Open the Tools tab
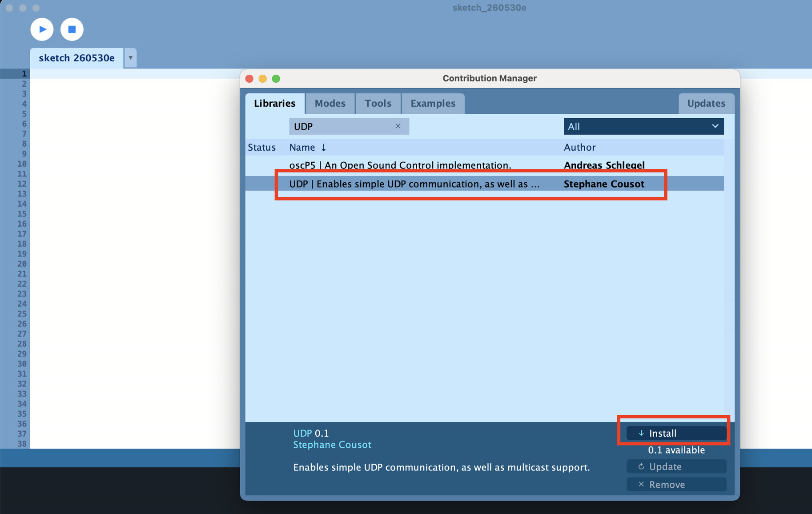 (x=378, y=103)
